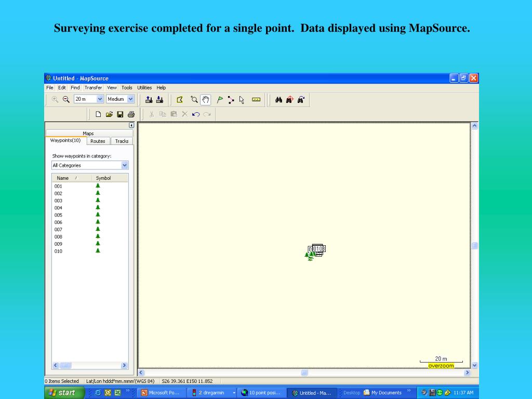
Task: Click the Paste icon
Action: point(174,114)
